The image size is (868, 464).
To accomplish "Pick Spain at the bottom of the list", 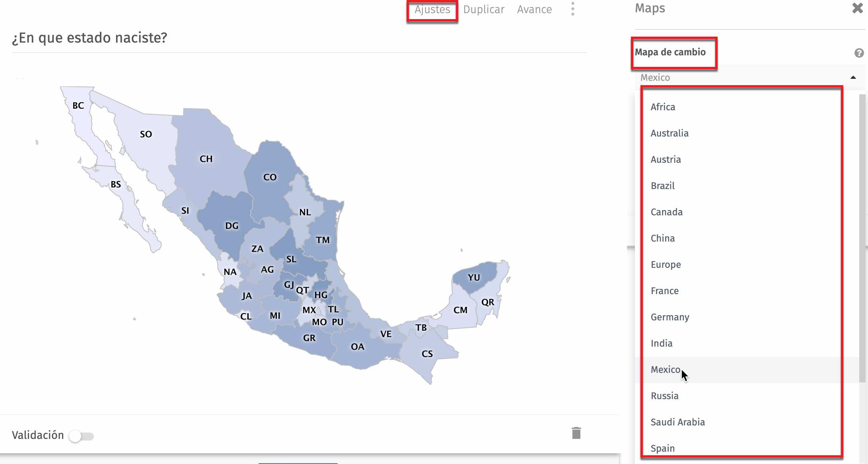I will [x=662, y=448].
